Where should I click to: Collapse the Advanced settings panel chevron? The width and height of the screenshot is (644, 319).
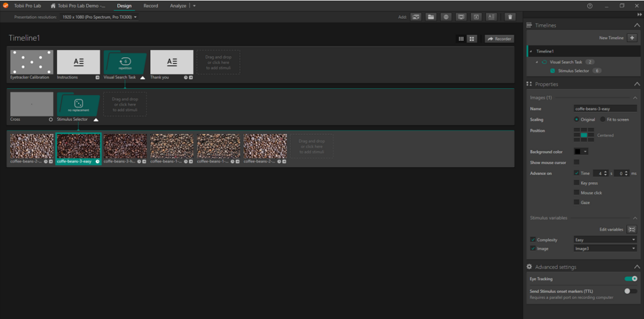[x=636, y=267]
